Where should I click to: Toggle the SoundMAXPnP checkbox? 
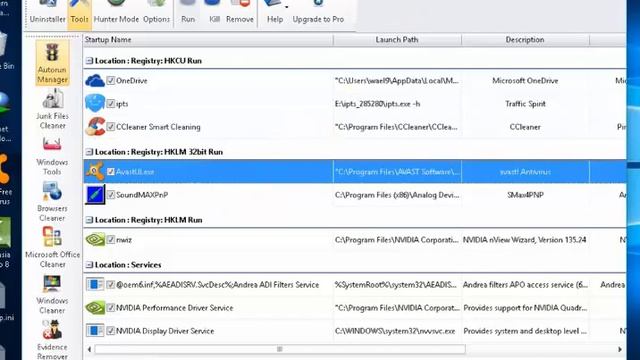tap(111, 195)
